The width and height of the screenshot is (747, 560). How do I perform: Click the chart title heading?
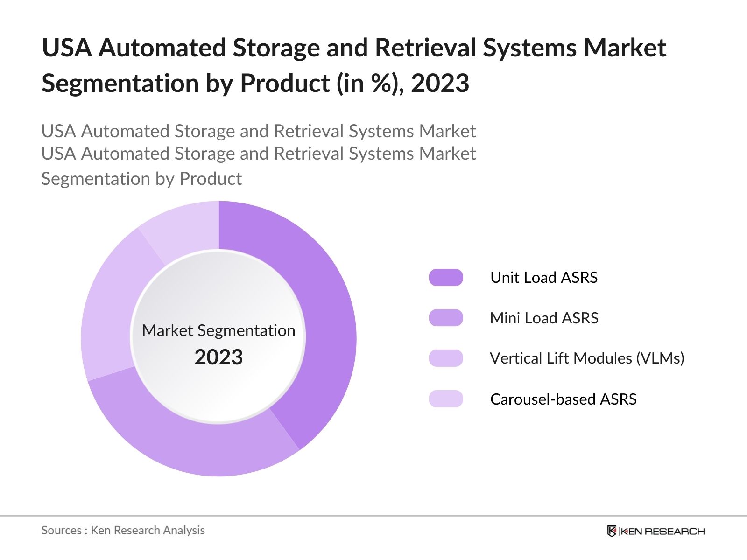pos(355,64)
